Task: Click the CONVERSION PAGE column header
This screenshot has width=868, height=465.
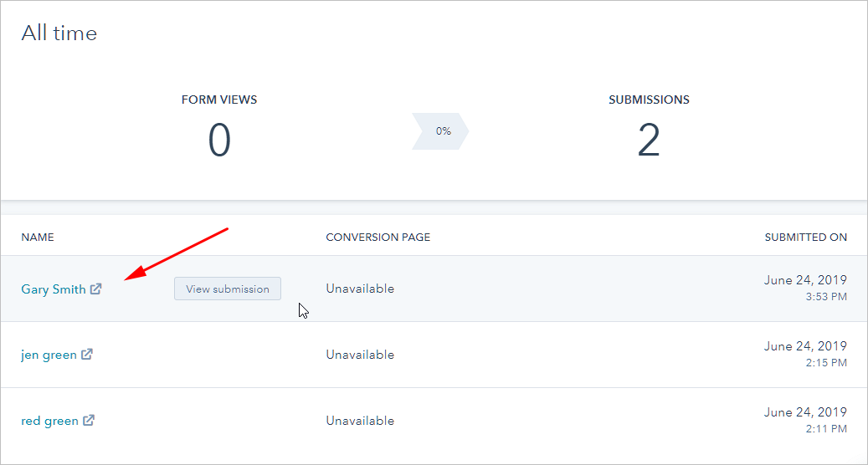Action: (378, 238)
